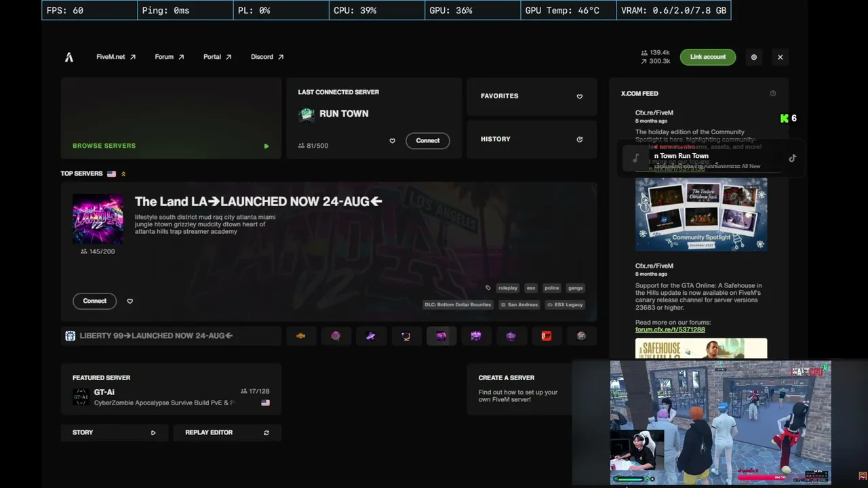Screen dimensions: 868x488
Task: Click the DLC: Bottom Dollar Bounties badge
Action: (x=458, y=305)
